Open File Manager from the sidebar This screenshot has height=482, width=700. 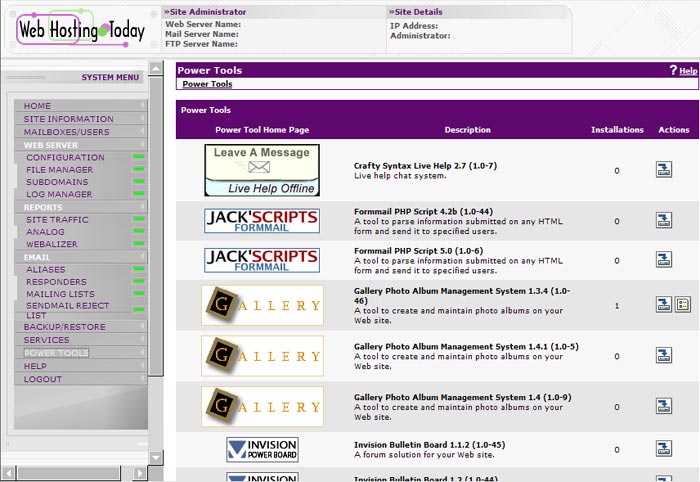click(x=59, y=170)
